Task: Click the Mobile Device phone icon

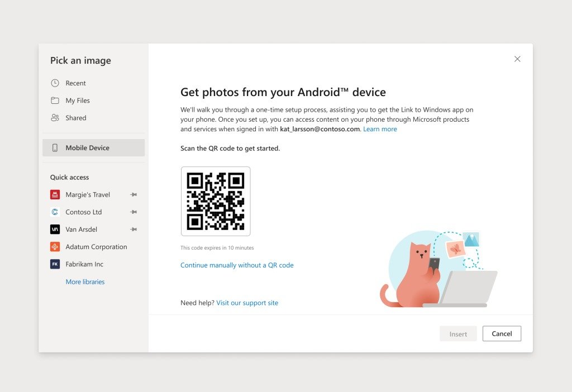Action: click(x=55, y=148)
